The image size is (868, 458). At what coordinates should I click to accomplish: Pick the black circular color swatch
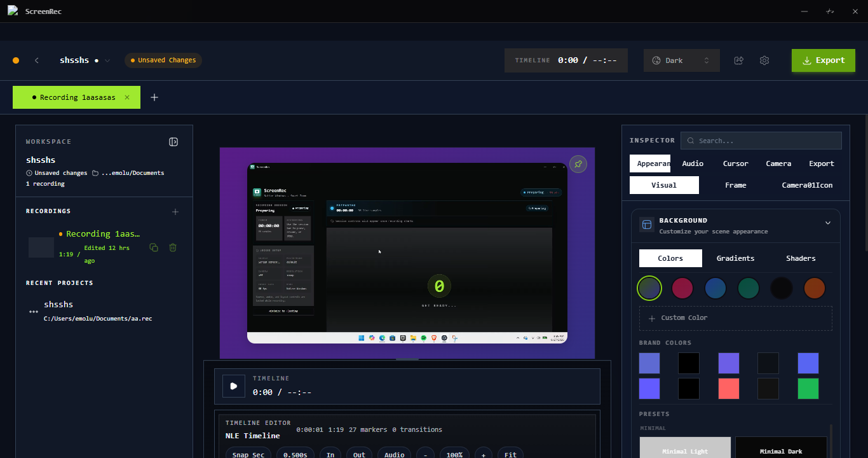[781, 288]
